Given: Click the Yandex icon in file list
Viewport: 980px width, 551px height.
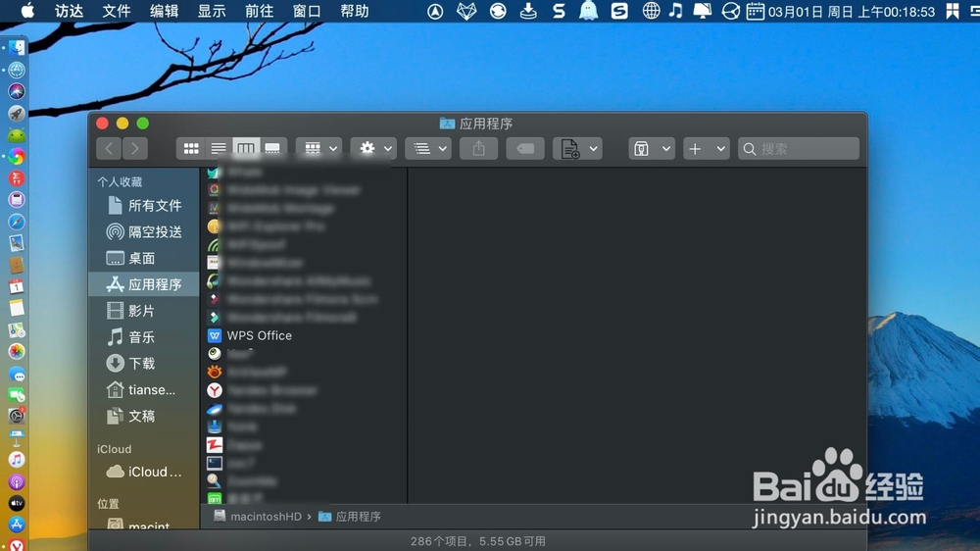Looking at the screenshot, I should point(215,390).
